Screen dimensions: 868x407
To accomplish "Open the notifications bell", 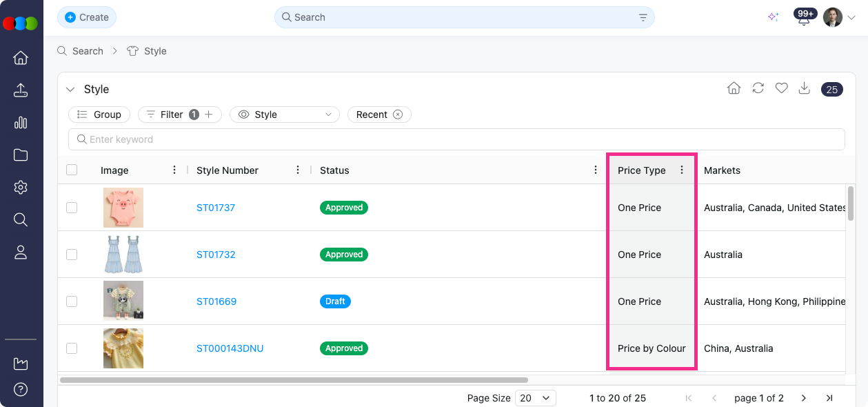I will pyautogui.click(x=803, y=19).
